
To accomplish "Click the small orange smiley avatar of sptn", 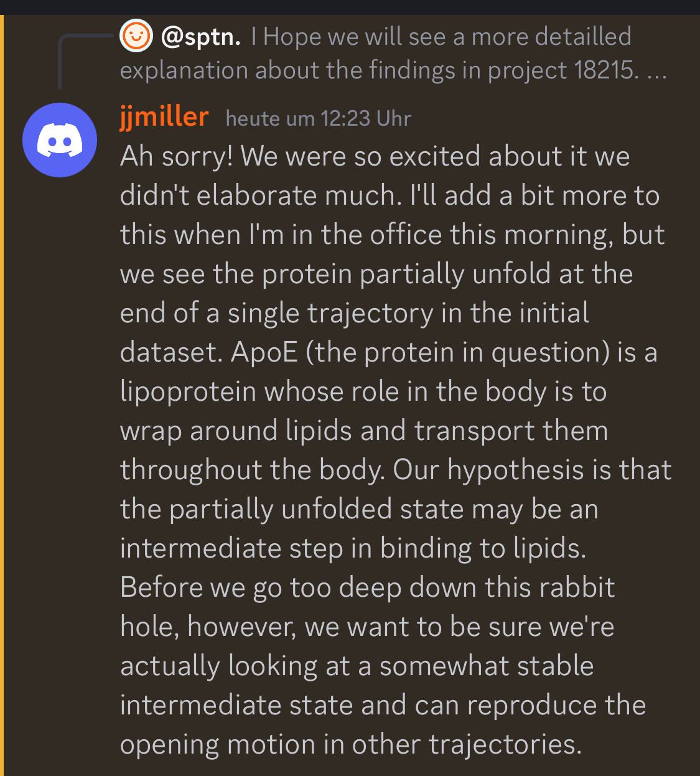I will (136, 35).
